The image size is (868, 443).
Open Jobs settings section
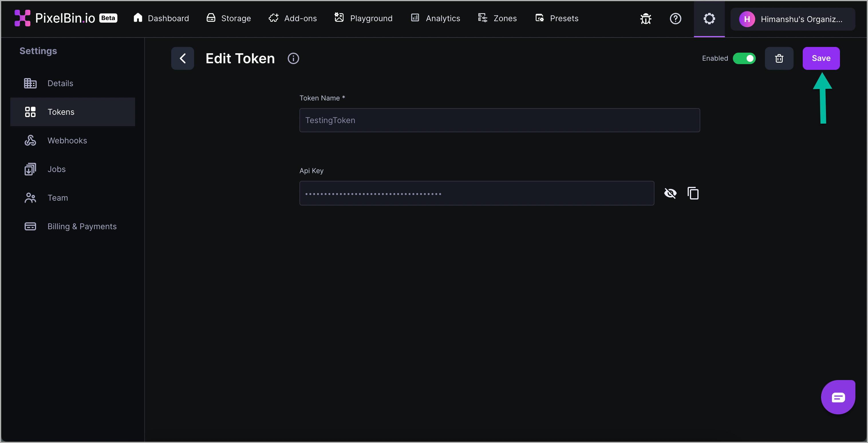72,169
